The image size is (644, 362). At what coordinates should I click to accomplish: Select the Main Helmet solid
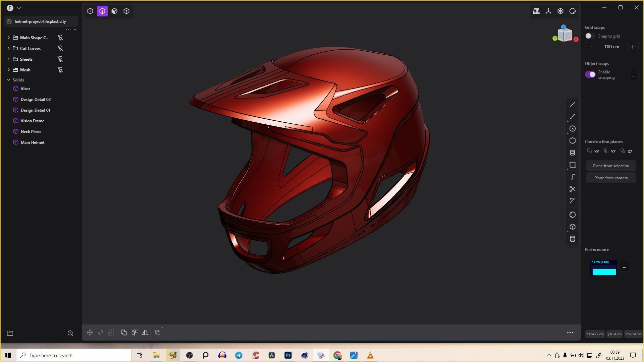pos(33,142)
